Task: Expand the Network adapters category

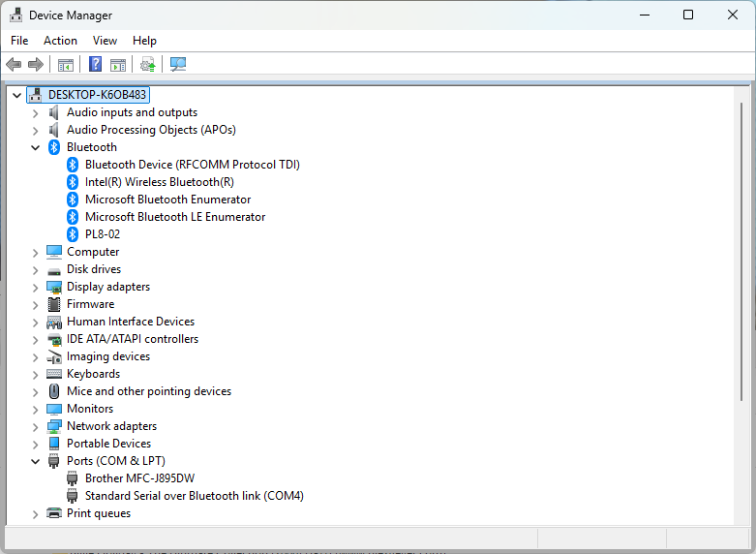Action: pyautogui.click(x=36, y=426)
